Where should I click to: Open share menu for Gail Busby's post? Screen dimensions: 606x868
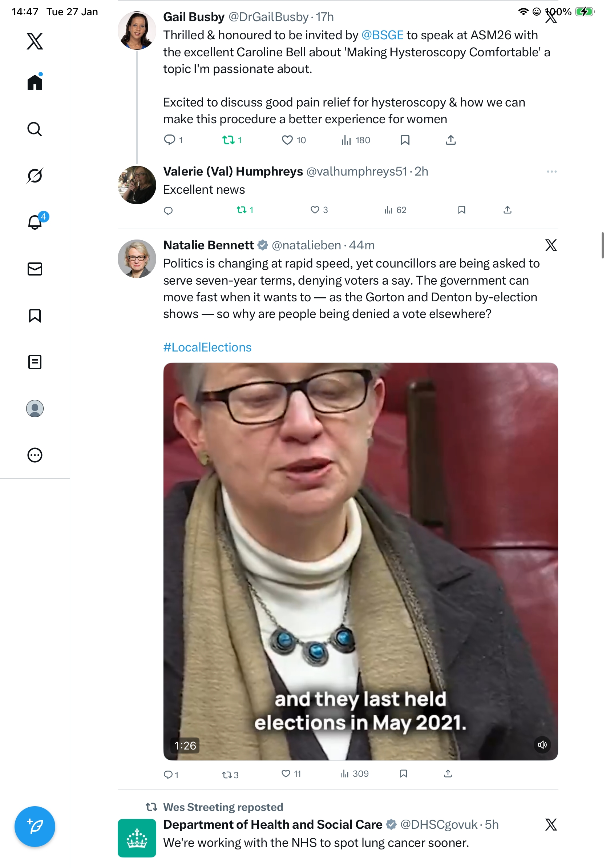(451, 140)
